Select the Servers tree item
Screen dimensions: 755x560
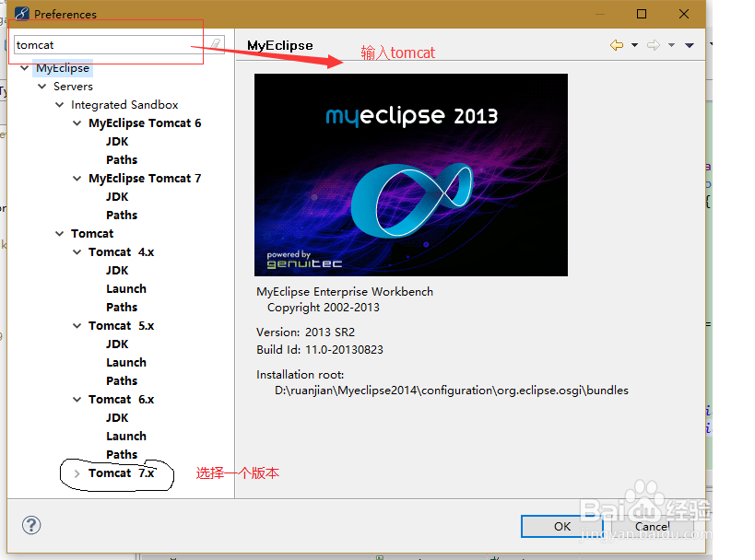click(x=73, y=86)
